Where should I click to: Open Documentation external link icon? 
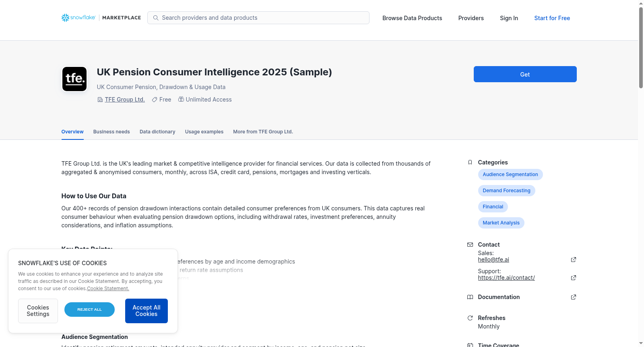[x=574, y=297]
